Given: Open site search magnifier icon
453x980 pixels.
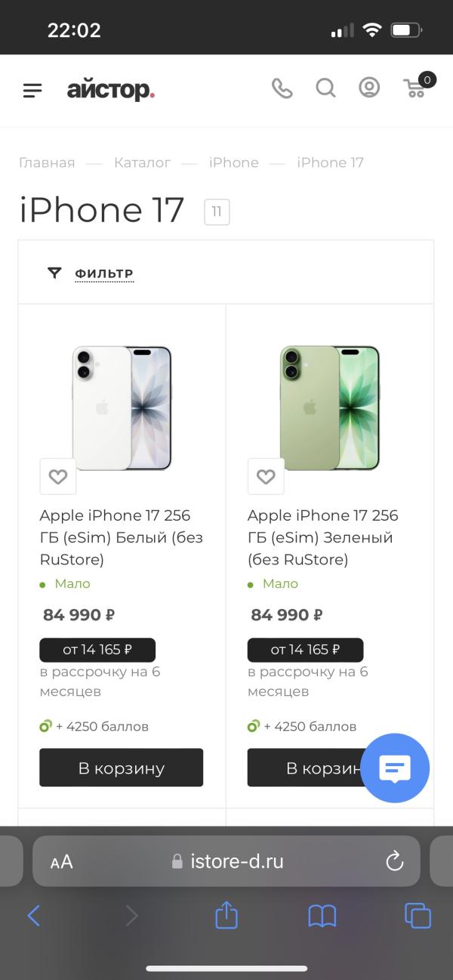Looking at the screenshot, I should [x=325, y=88].
